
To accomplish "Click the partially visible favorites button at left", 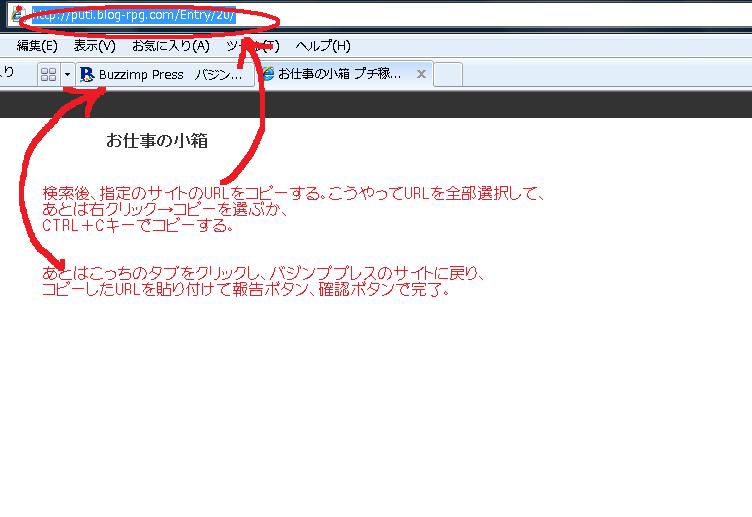I will (8, 73).
